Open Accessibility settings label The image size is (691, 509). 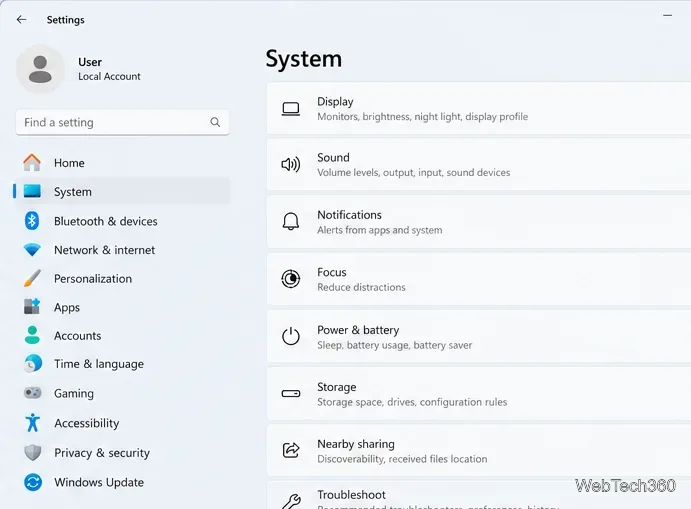[87, 423]
